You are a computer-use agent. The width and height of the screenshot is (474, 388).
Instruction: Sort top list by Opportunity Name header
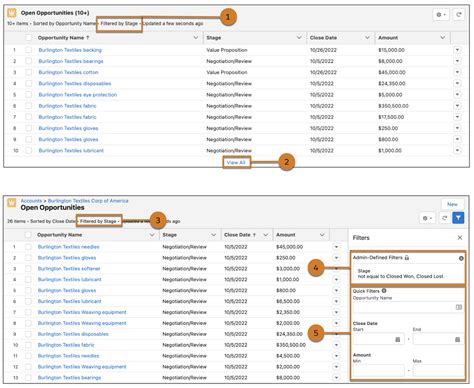pos(63,38)
